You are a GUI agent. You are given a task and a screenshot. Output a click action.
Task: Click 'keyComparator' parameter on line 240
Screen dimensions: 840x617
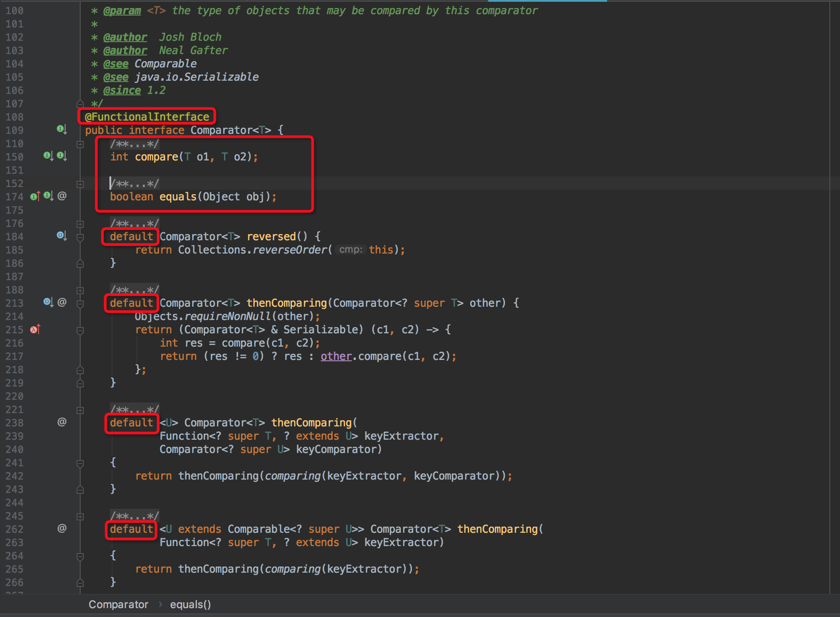coord(336,449)
